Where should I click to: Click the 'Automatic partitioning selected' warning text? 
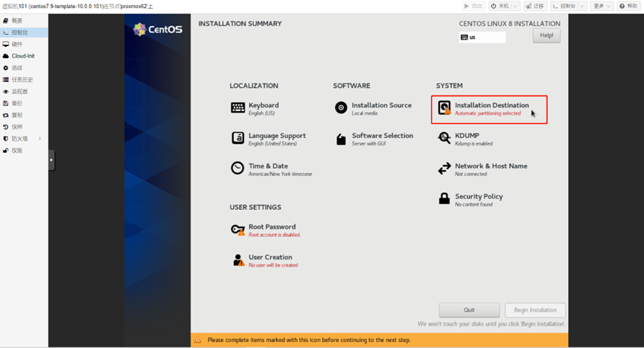[488, 113]
